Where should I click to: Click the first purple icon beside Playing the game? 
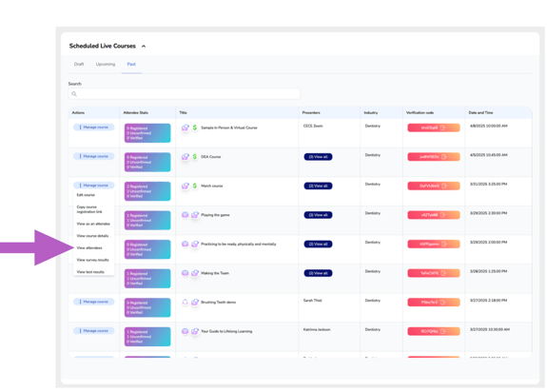click(x=186, y=215)
